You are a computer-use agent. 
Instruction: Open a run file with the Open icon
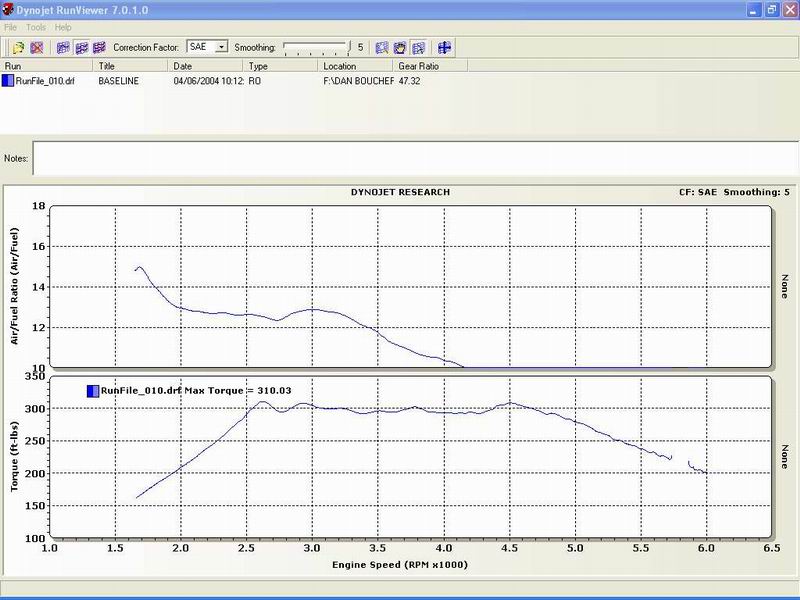point(17,45)
